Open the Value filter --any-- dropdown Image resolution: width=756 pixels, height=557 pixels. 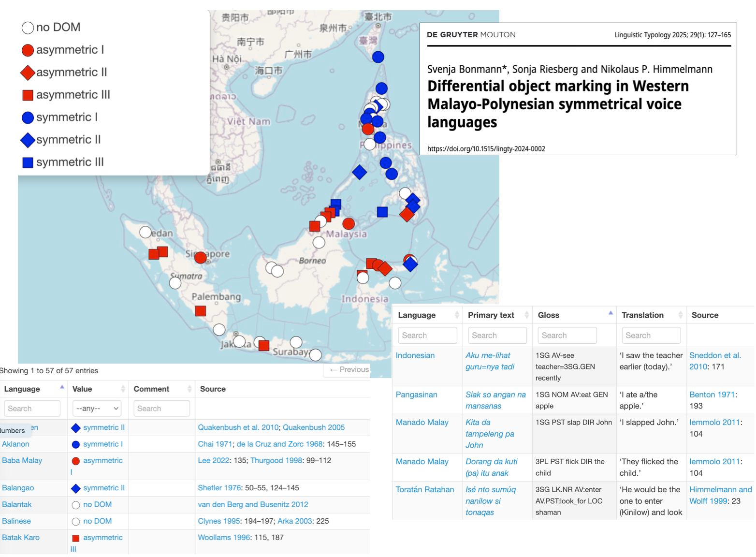pos(97,409)
